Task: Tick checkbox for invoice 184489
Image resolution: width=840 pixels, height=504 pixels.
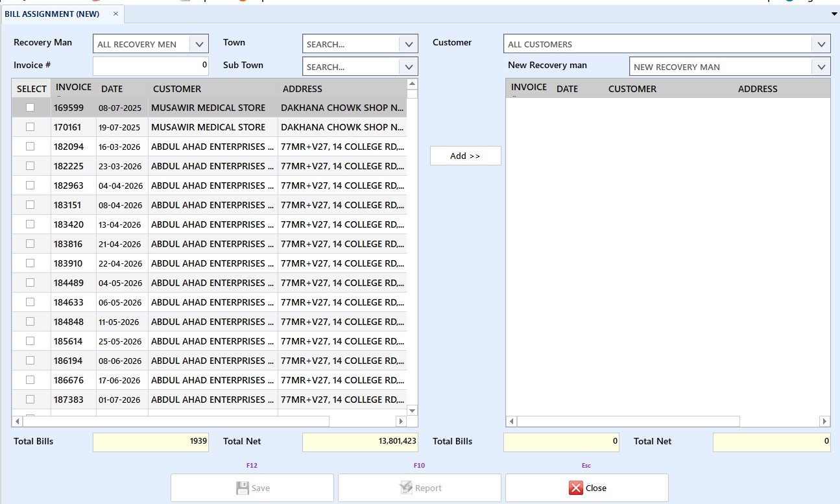Action: click(30, 283)
